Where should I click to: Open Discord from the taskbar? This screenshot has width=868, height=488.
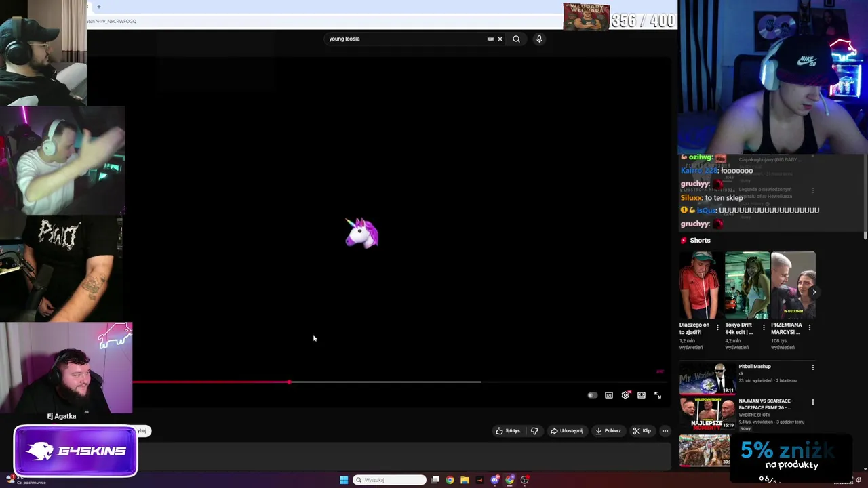tap(495, 480)
